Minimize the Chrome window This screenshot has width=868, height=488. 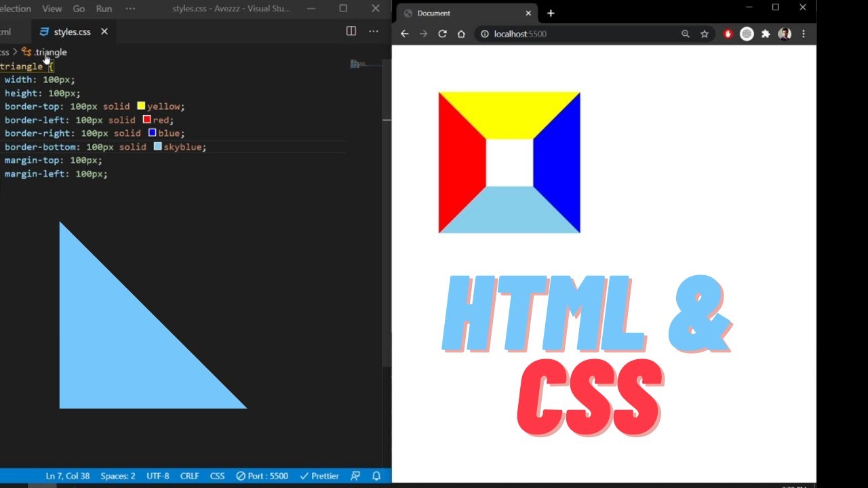(749, 7)
